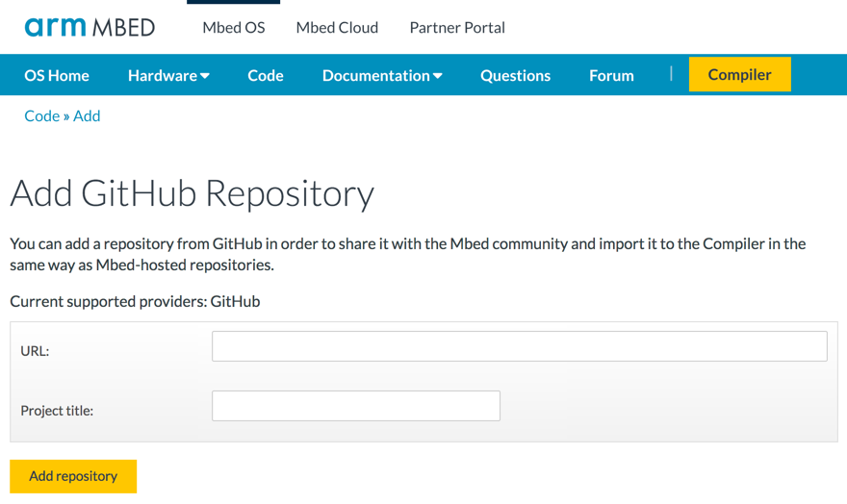The image size is (847, 504).
Task: Open the Questions page
Action: point(515,75)
